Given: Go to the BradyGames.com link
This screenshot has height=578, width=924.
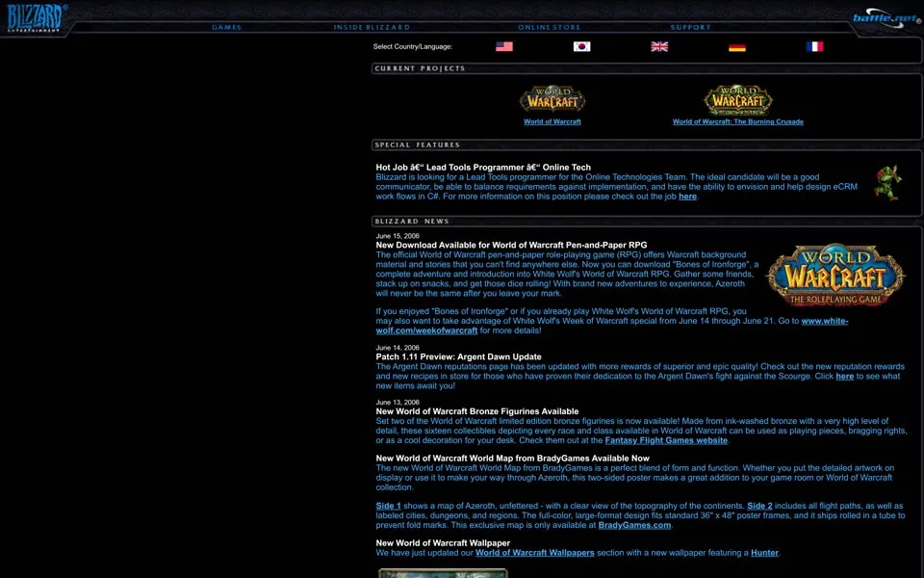Looking at the screenshot, I should [x=634, y=526].
